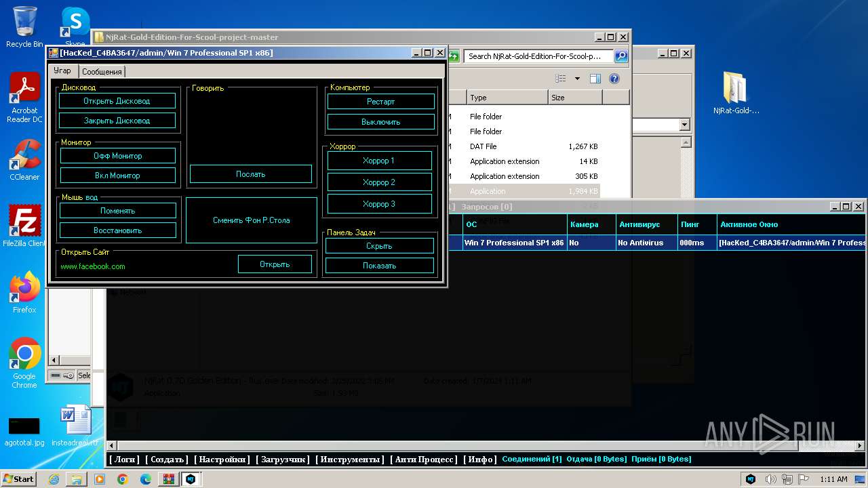
Task: Open the [Логи] menu
Action: tap(124, 460)
